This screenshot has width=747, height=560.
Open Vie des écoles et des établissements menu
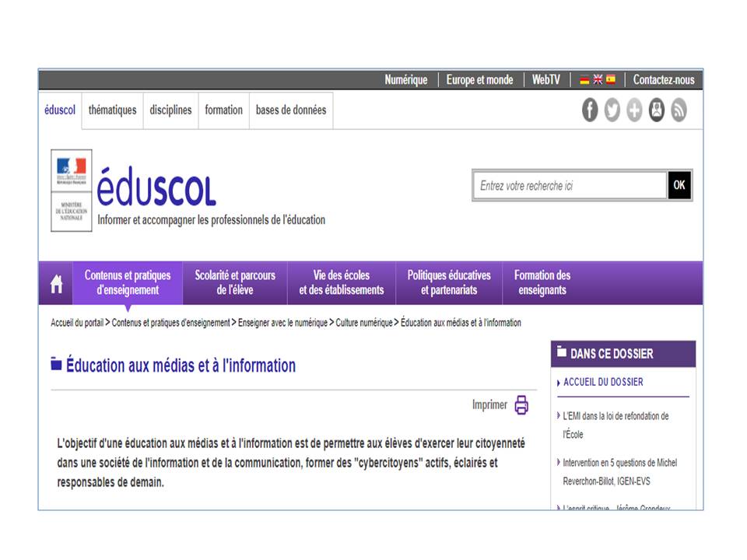(x=342, y=283)
